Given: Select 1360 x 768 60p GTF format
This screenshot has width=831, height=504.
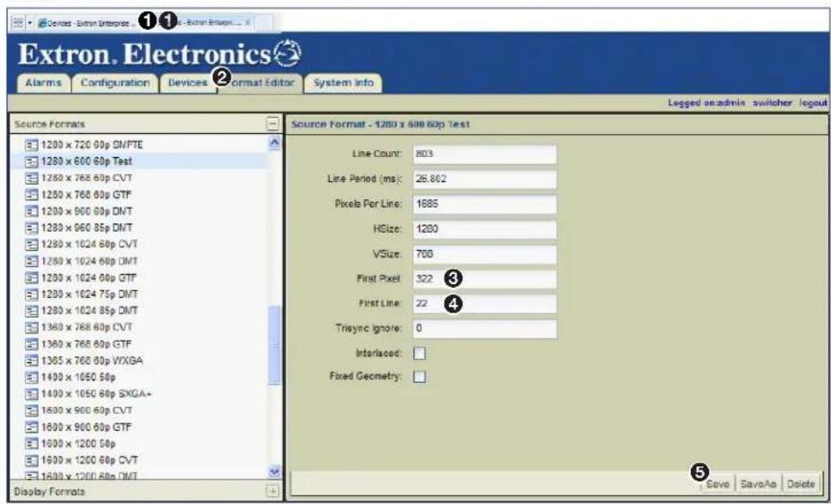Looking at the screenshot, I should [87, 343].
